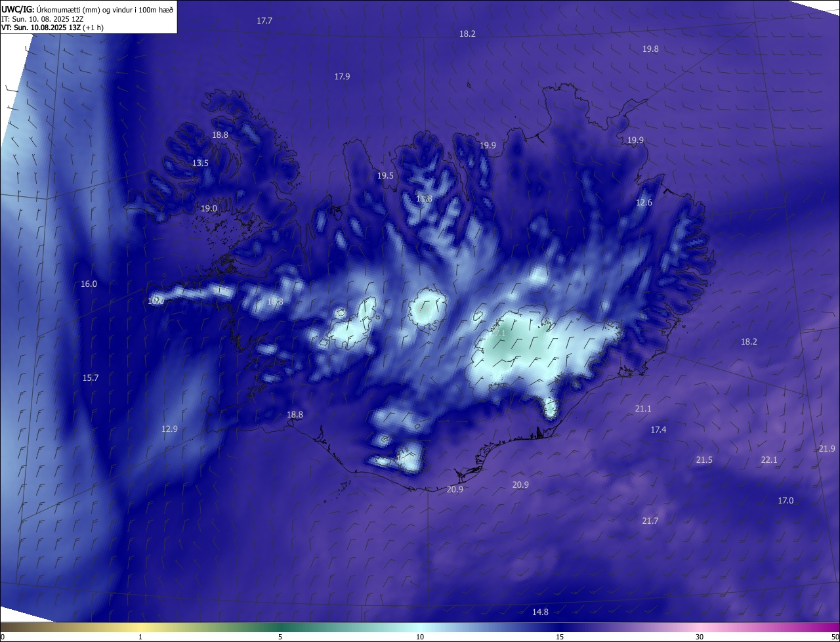Click the 17.7 value on the map
840x642 pixels.
(264, 21)
